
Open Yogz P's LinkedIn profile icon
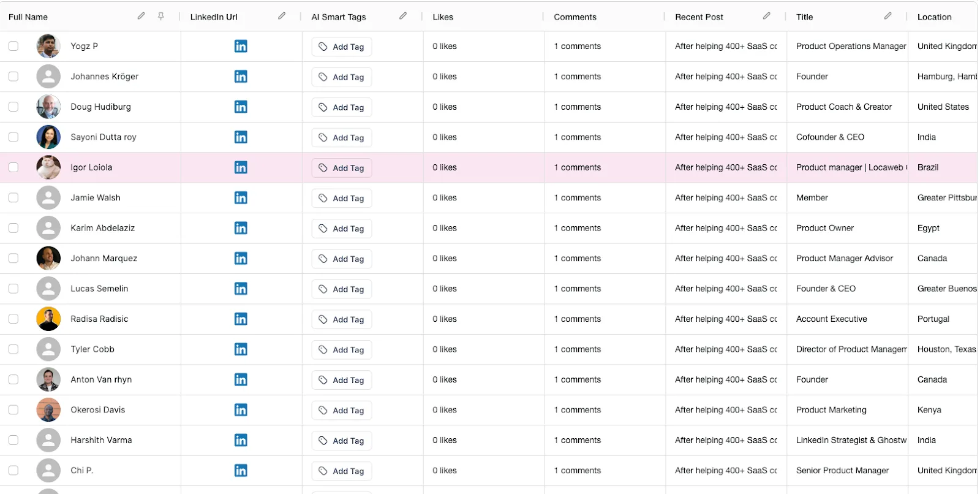pyautogui.click(x=241, y=46)
